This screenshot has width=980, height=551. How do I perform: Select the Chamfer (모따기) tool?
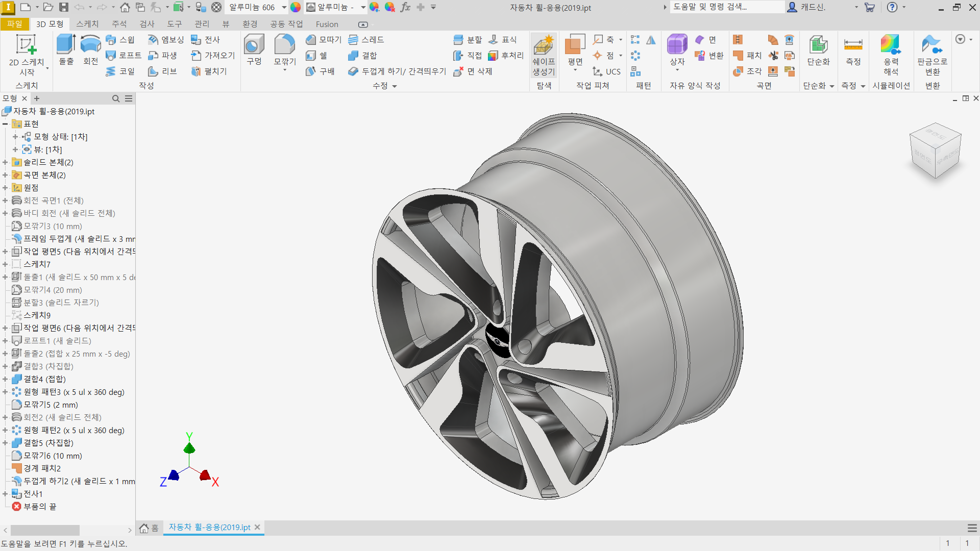tap(324, 40)
